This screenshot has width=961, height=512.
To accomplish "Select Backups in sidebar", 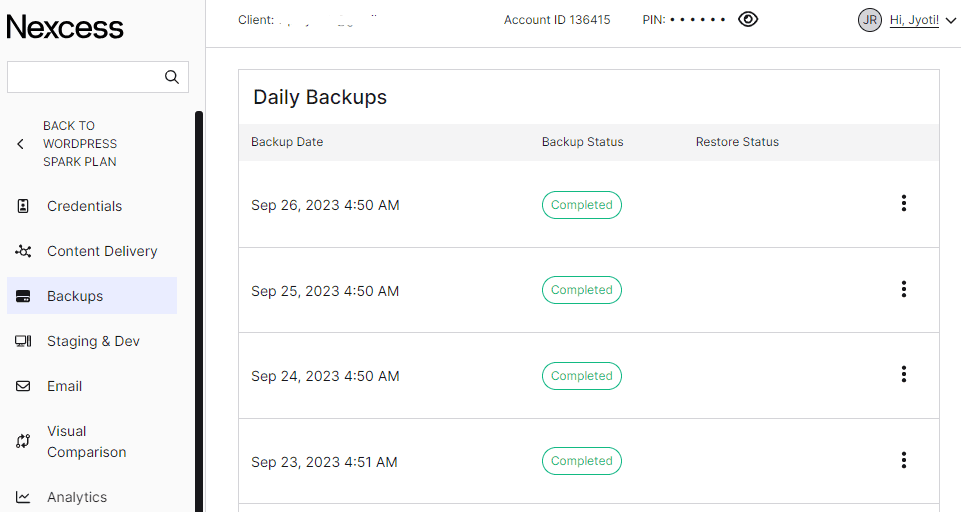I will (92, 296).
